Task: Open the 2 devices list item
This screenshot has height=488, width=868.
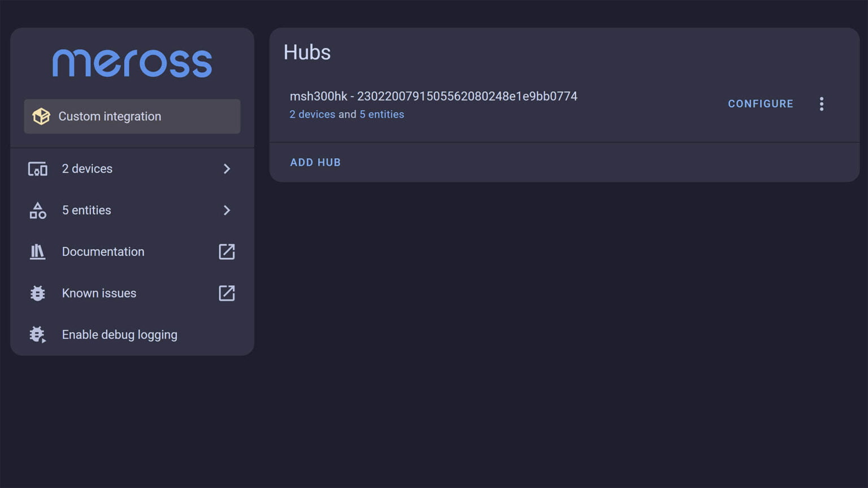Action: point(87,169)
